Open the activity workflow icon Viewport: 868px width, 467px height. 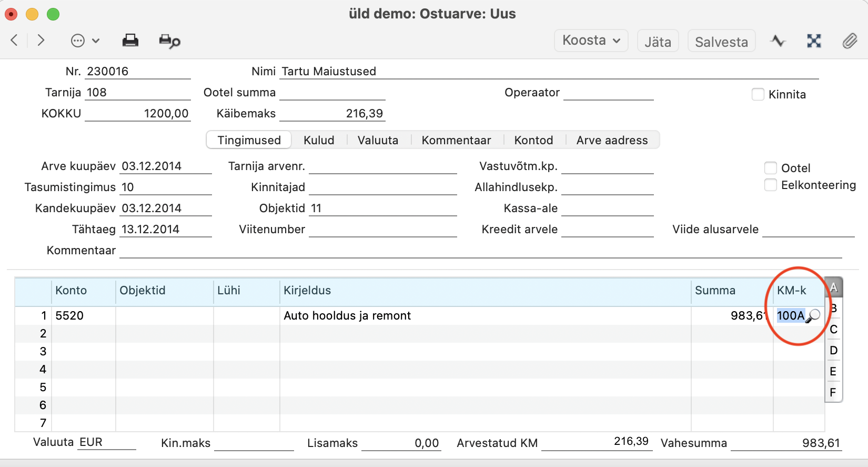(x=778, y=41)
